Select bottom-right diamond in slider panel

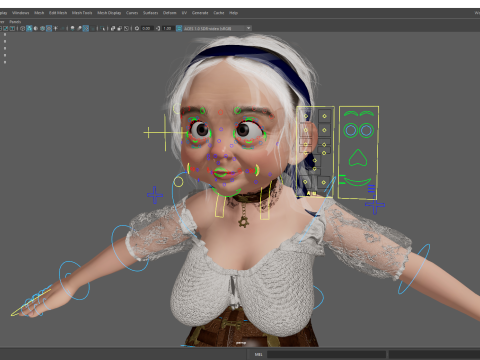coord(324,182)
